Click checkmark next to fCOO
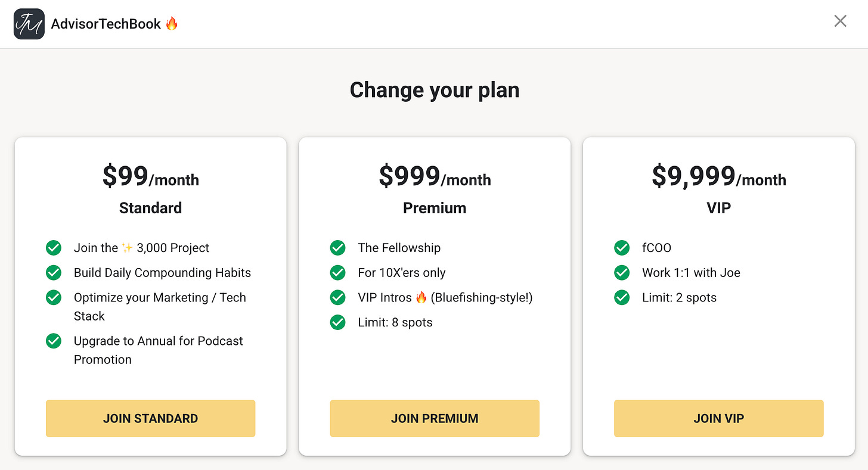The image size is (868, 470). [622, 247]
